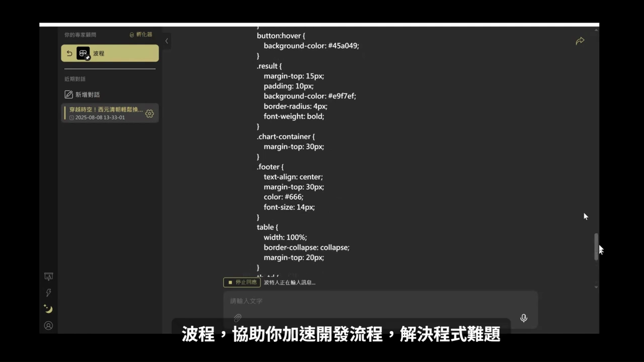Click the code line 'width: 100%;'

(285, 237)
